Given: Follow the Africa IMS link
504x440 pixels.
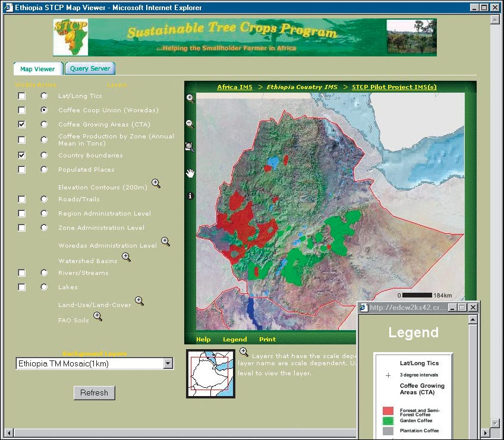Looking at the screenshot, I should coord(235,87).
